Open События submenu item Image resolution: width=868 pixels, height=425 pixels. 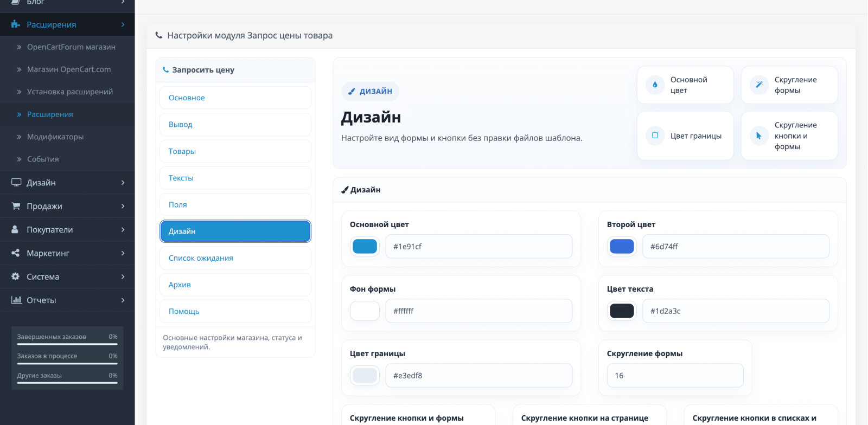click(67, 159)
